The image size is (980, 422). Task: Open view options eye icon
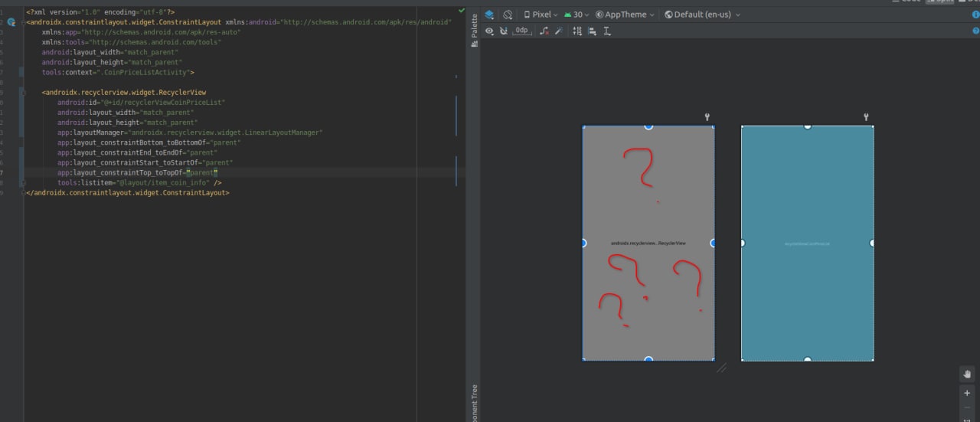pyautogui.click(x=489, y=31)
